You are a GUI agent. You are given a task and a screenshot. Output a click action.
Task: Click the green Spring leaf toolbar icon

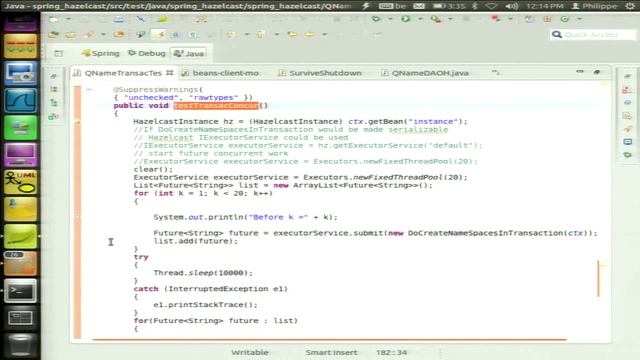point(162,19)
